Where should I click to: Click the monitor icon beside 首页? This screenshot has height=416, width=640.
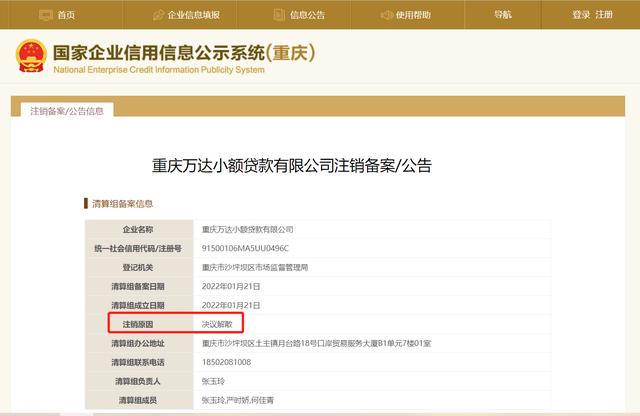point(45,15)
